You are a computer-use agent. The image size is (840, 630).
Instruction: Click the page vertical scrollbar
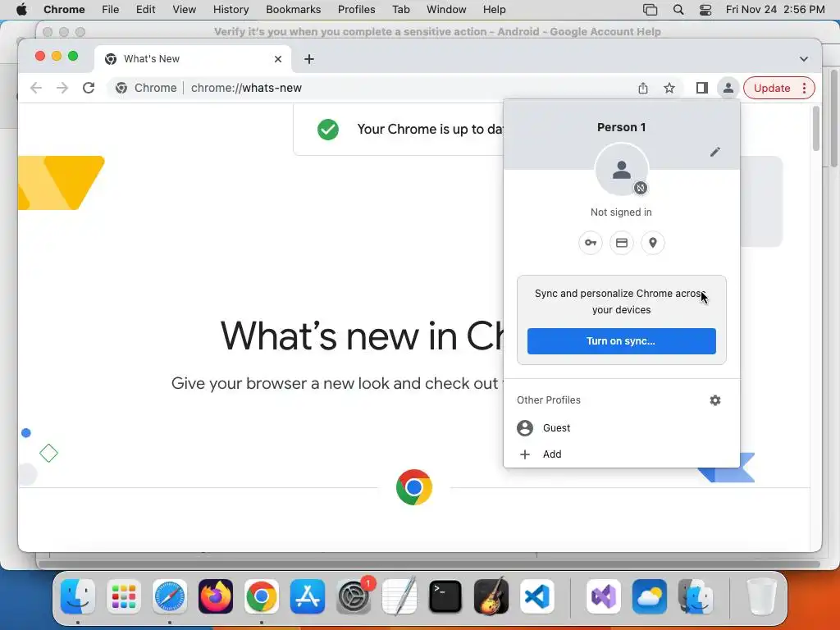[816, 129]
